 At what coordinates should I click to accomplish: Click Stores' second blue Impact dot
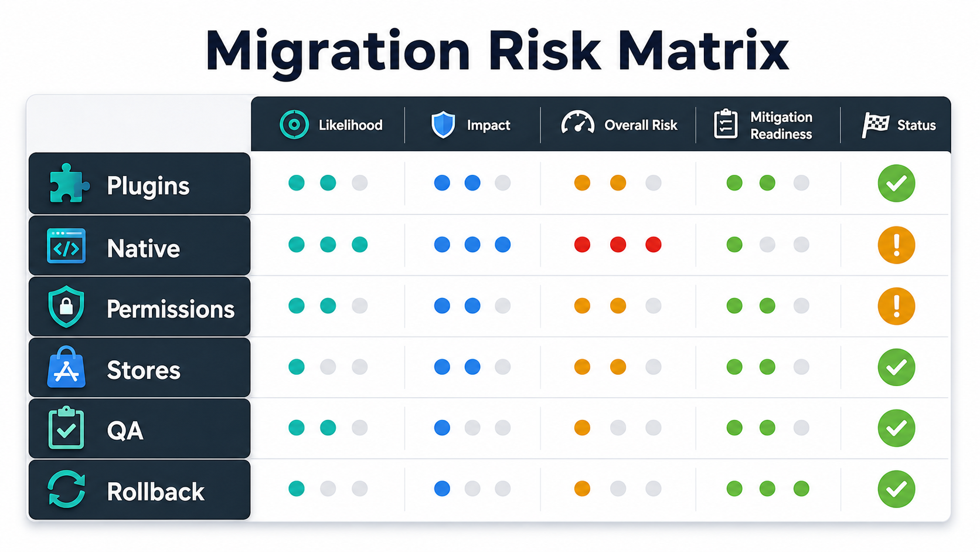(472, 367)
